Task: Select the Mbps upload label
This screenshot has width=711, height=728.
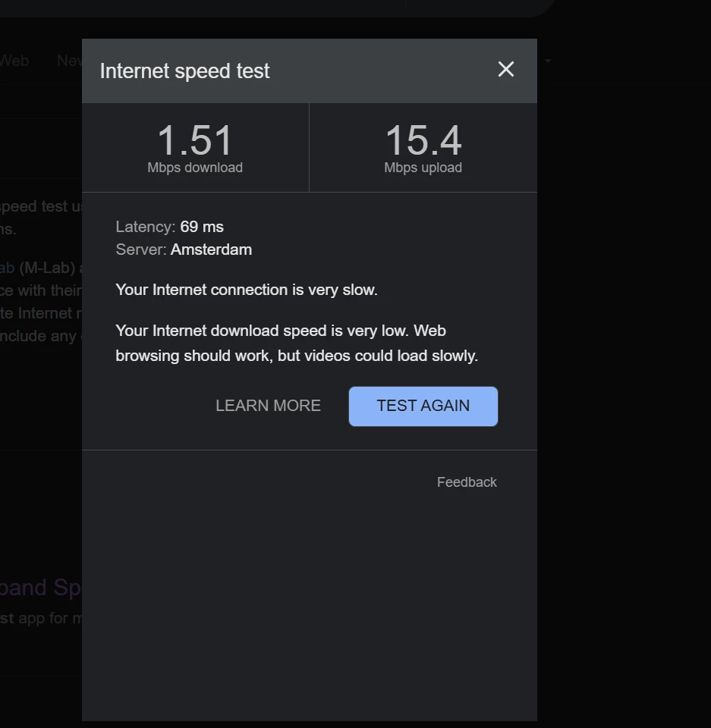Action: click(x=423, y=168)
